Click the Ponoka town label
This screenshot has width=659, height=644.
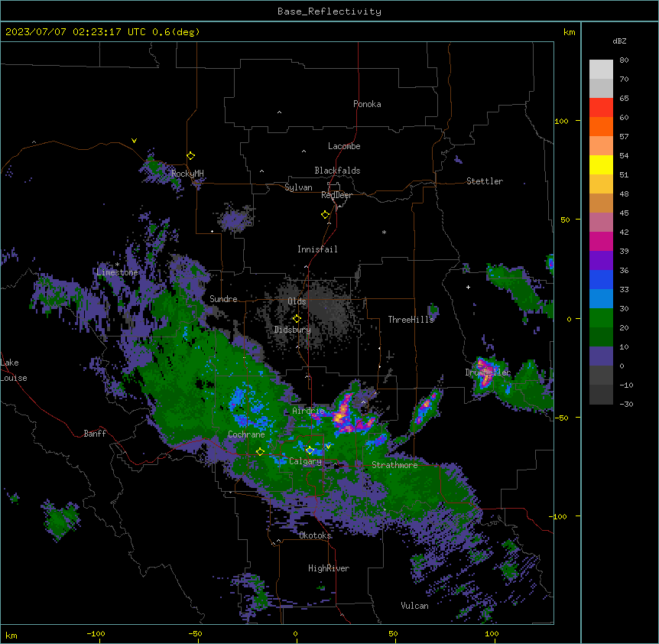pos(367,104)
